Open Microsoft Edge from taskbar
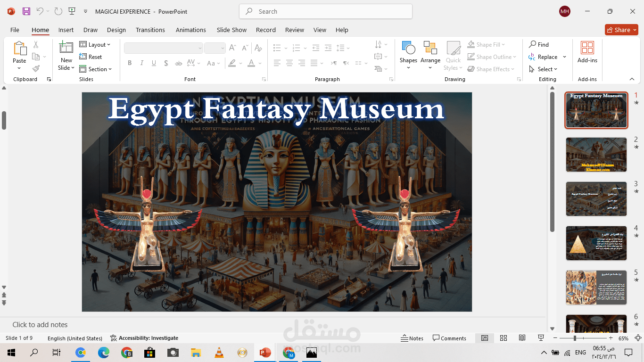644x362 pixels. tap(104, 352)
